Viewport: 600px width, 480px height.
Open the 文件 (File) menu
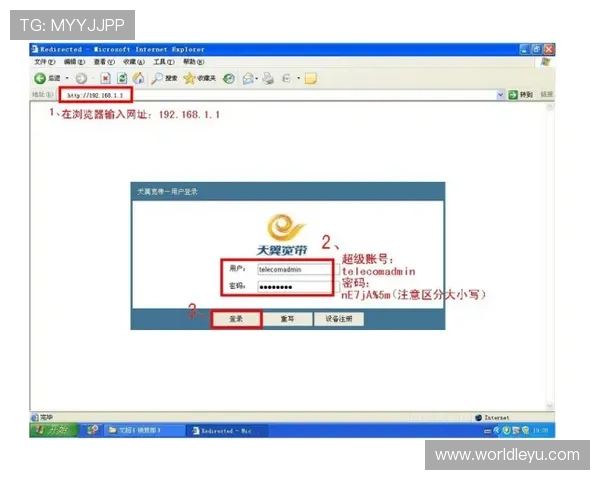[x=45, y=62]
